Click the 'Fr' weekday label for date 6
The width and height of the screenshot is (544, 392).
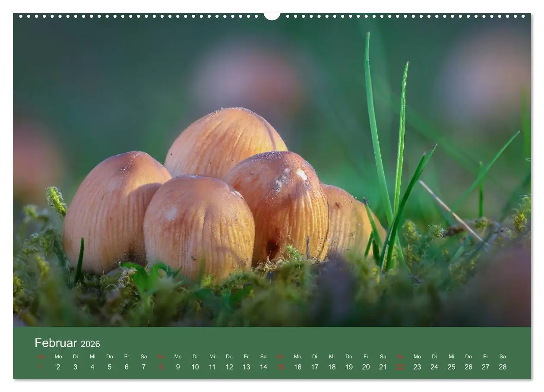click(x=127, y=357)
